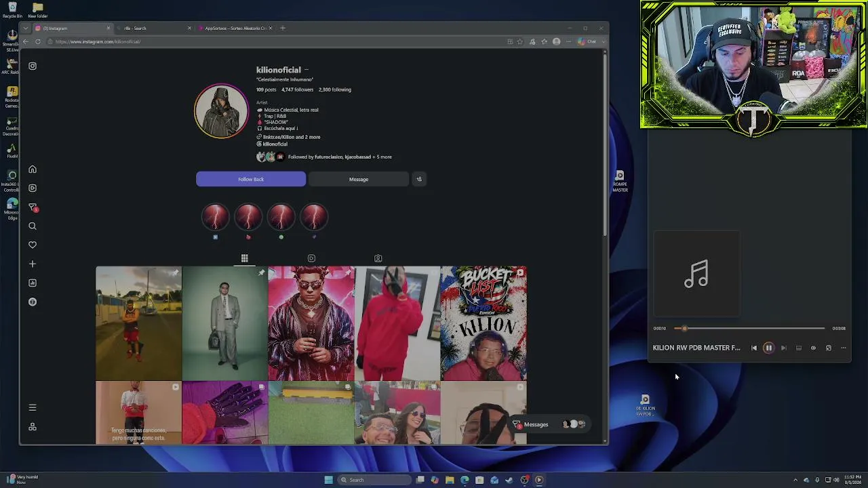Open Instagram direct messages sidebar icon
This screenshot has height=488, width=868.
[x=33, y=207]
